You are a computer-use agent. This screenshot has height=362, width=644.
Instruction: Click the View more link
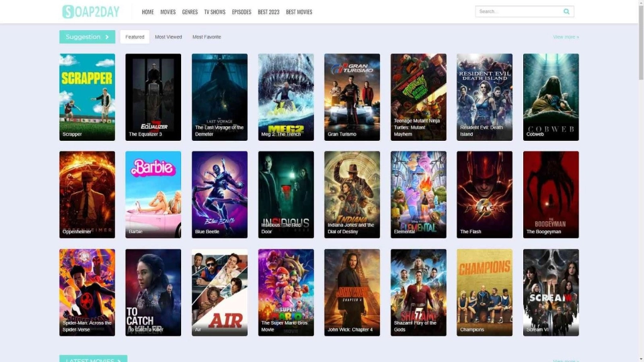[x=565, y=37]
